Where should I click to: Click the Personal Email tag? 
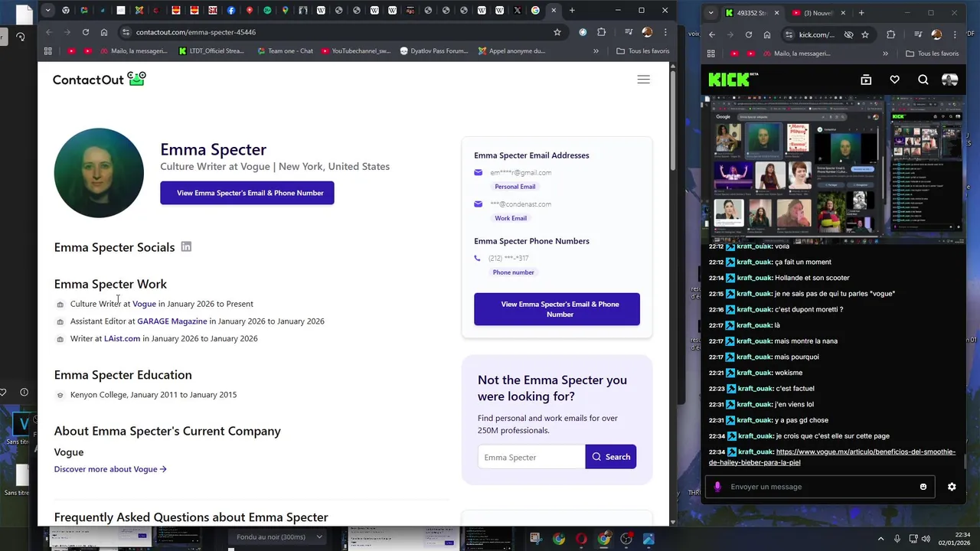pos(515,187)
